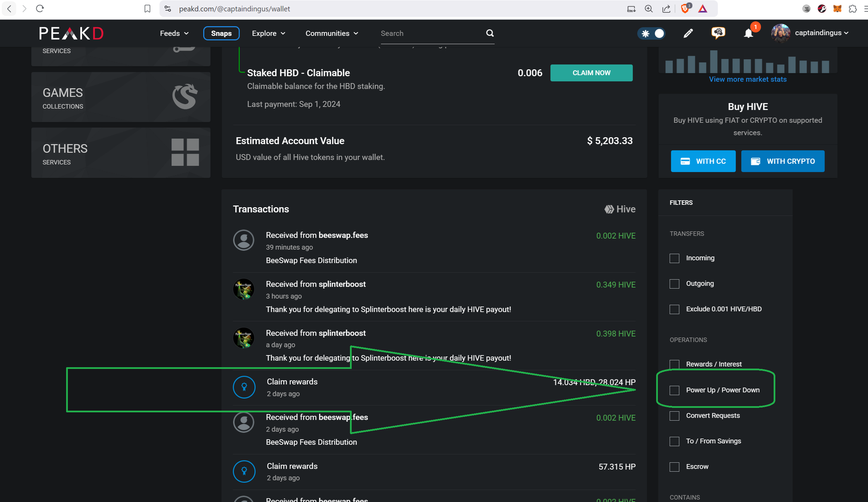Check the Incoming transfers filter
This screenshot has width=868, height=502.
[674, 258]
